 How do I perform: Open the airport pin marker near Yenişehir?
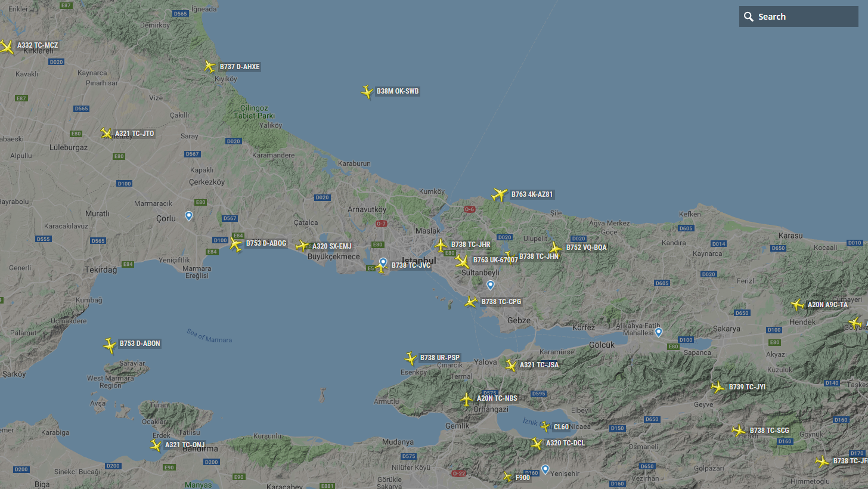pyautogui.click(x=545, y=469)
